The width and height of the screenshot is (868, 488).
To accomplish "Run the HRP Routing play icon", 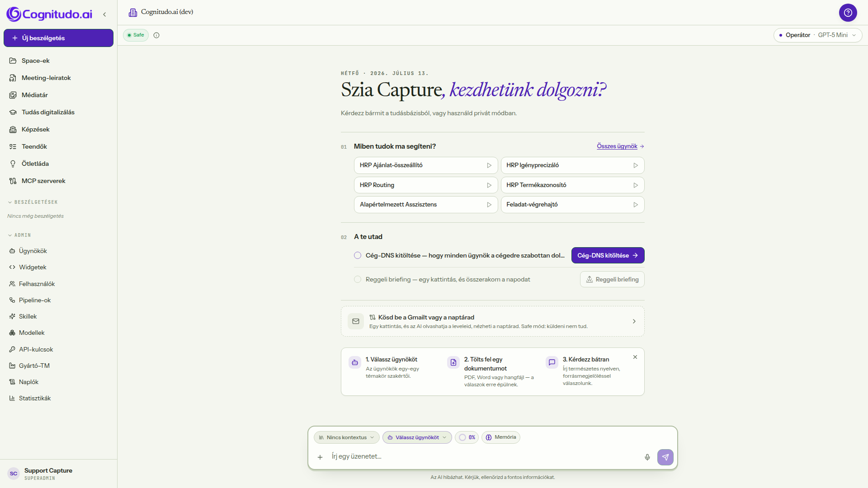I will (489, 185).
